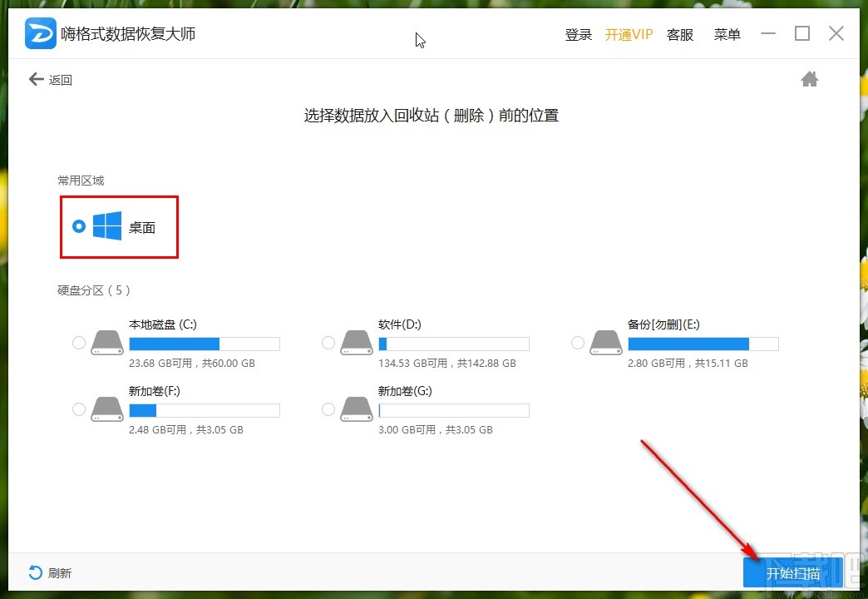Screen dimensions: 868x599
Task: Select the 新加卷(G:) radio button
Action: [x=328, y=408]
